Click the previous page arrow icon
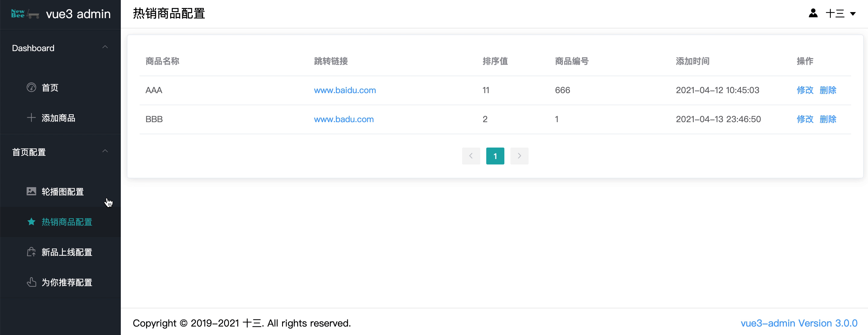The image size is (868, 335). (471, 156)
